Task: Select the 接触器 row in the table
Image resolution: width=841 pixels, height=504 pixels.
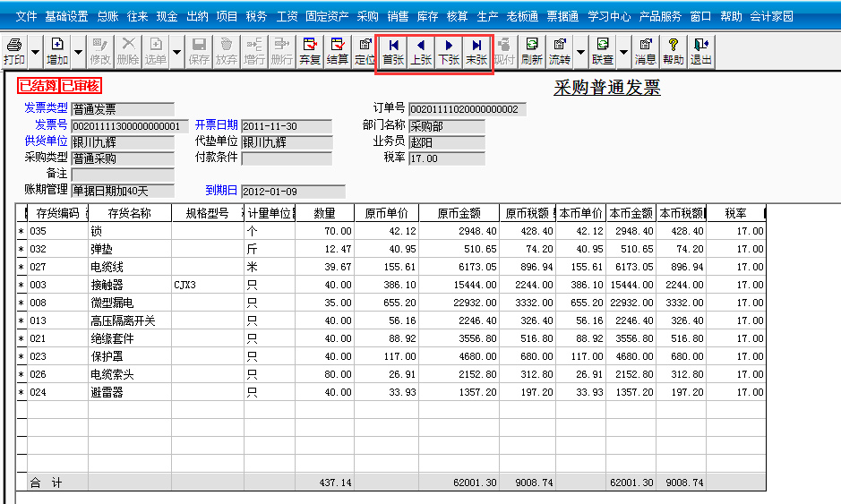Action: 109,285
